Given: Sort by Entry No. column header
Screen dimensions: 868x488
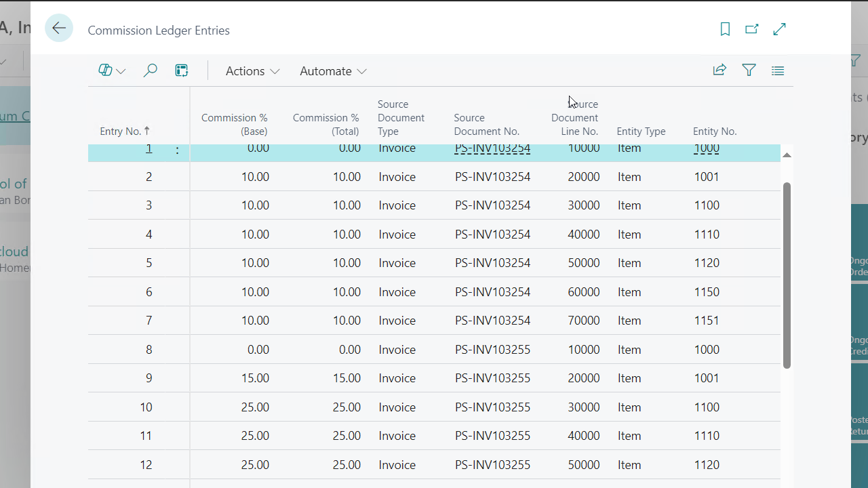Looking at the screenshot, I should (x=121, y=131).
